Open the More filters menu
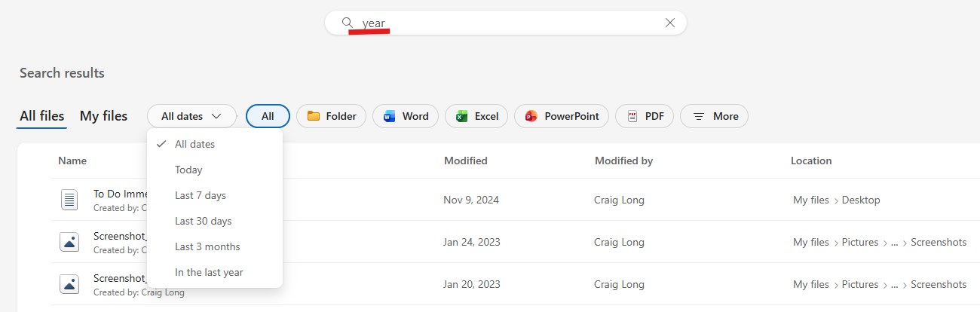Screen dimensions: 980x312 (715, 116)
